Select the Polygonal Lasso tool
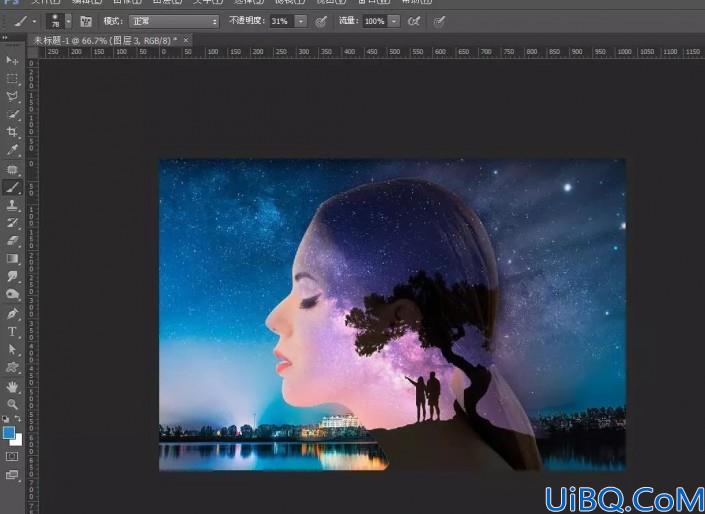 [x=12, y=96]
